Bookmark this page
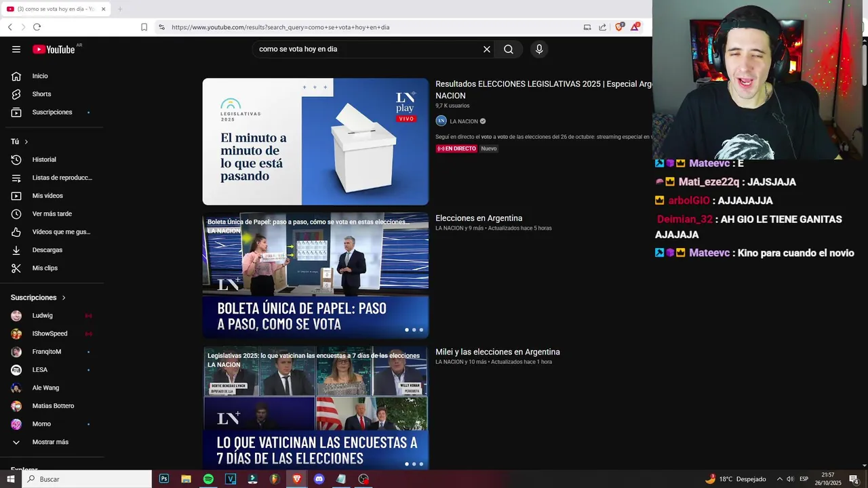The image size is (868, 488). coord(144,27)
